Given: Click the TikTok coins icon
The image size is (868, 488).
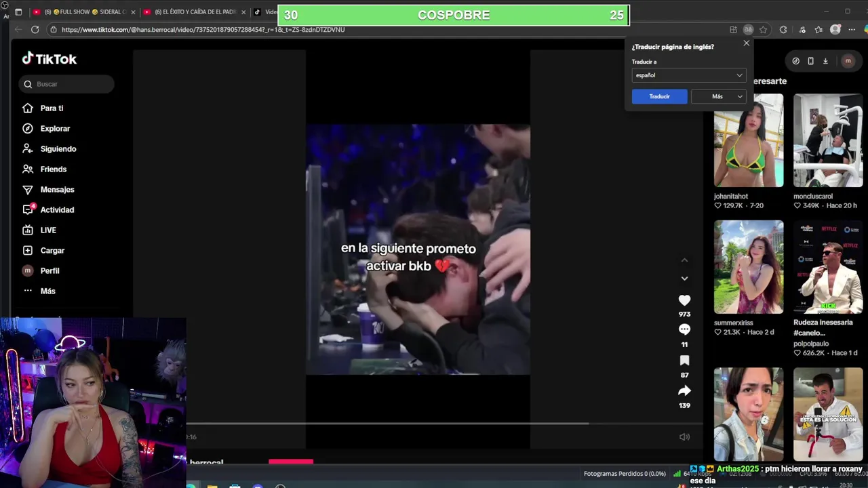Looking at the screenshot, I should coord(795,61).
